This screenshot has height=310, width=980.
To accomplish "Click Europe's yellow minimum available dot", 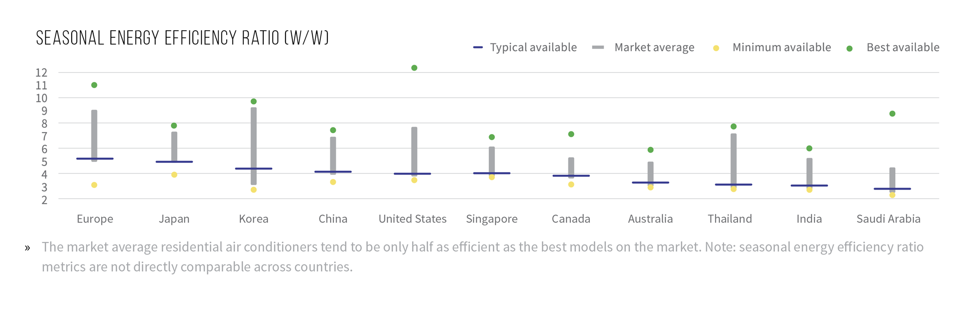I will (94, 185).
